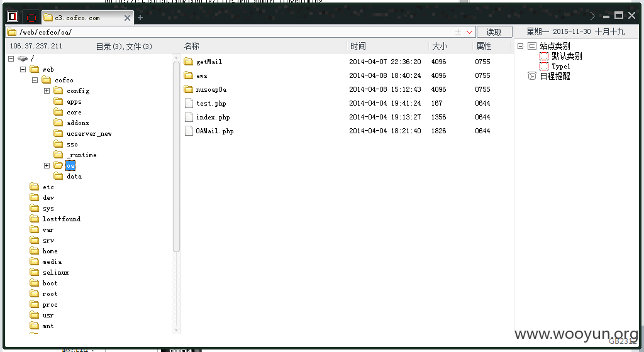Select the boot folder icon
This screenshot has height=352, width=644.
[35, 283]
